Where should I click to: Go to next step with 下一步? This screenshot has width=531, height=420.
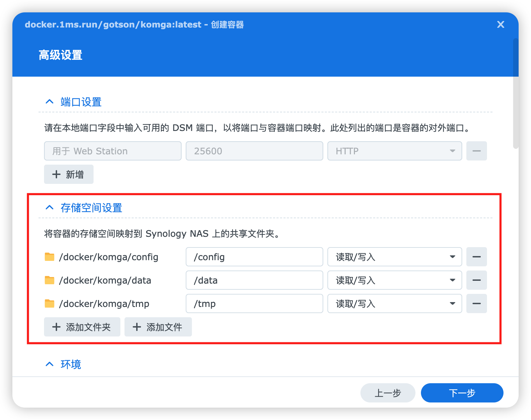(x=462, y=393)
